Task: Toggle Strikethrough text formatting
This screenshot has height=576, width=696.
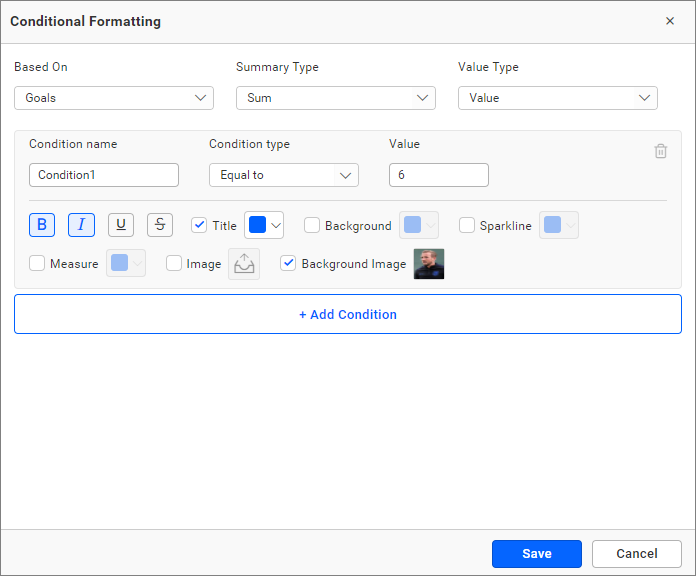Action: tap(160, 225)
